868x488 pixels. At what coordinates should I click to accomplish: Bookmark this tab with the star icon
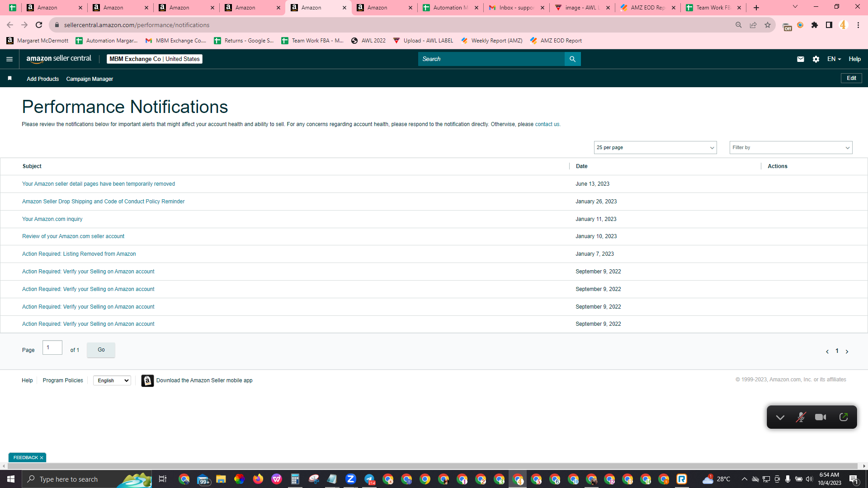click(x=768, y=25)
